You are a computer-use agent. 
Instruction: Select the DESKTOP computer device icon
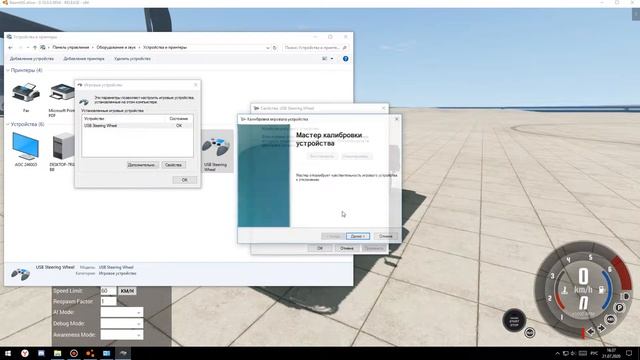(x=63, y=147)
